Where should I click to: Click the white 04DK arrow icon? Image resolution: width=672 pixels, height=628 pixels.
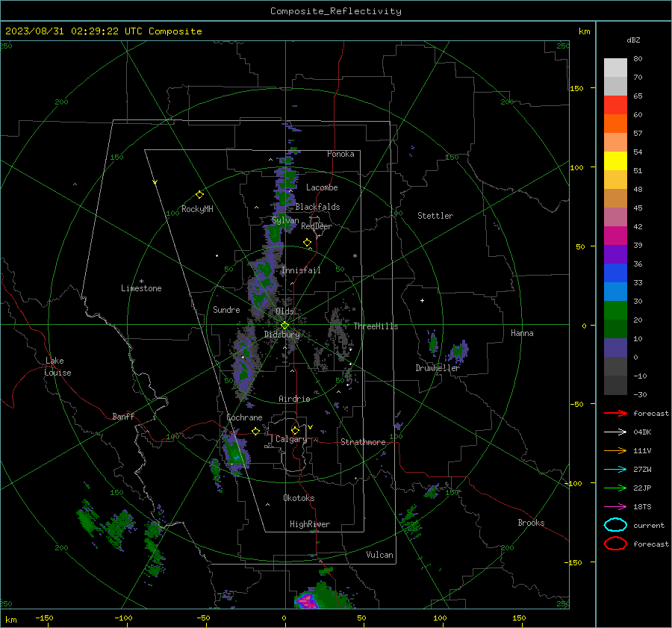click(615, 432)
